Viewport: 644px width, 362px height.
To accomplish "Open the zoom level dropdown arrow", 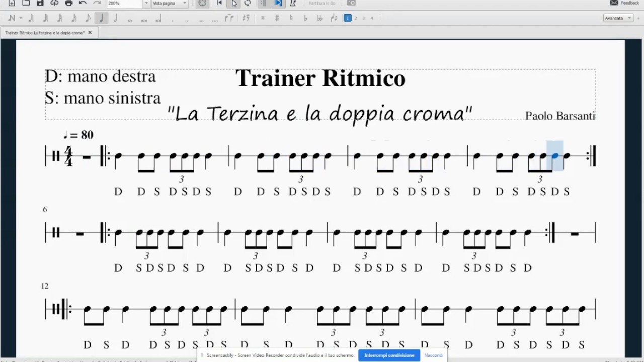I will (x=146, y=3).
